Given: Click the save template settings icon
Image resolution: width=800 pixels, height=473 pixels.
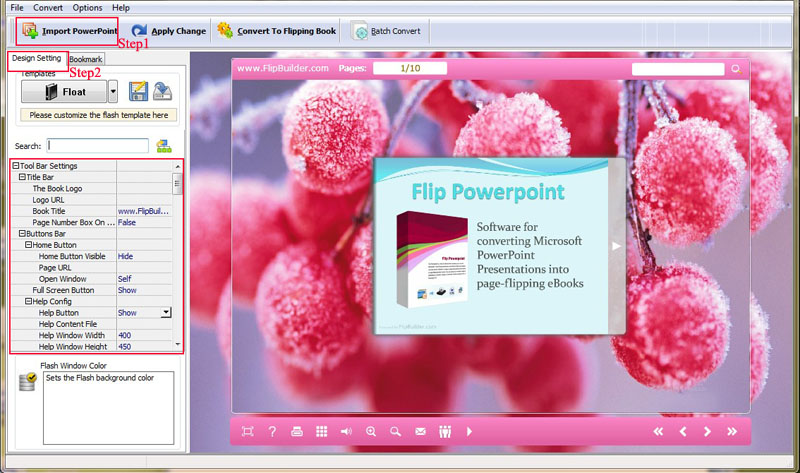Looking at the screenshot, I should click(138, 91).
